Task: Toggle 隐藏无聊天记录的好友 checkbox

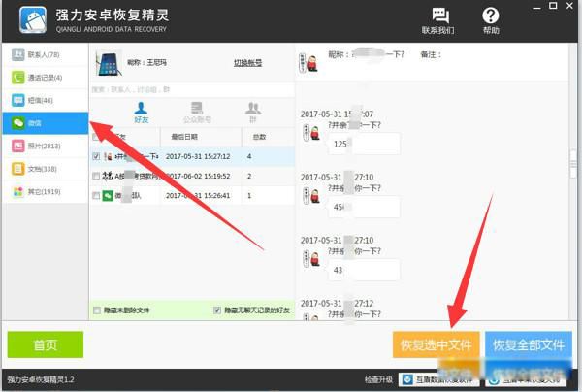Action: coord(216,310)
